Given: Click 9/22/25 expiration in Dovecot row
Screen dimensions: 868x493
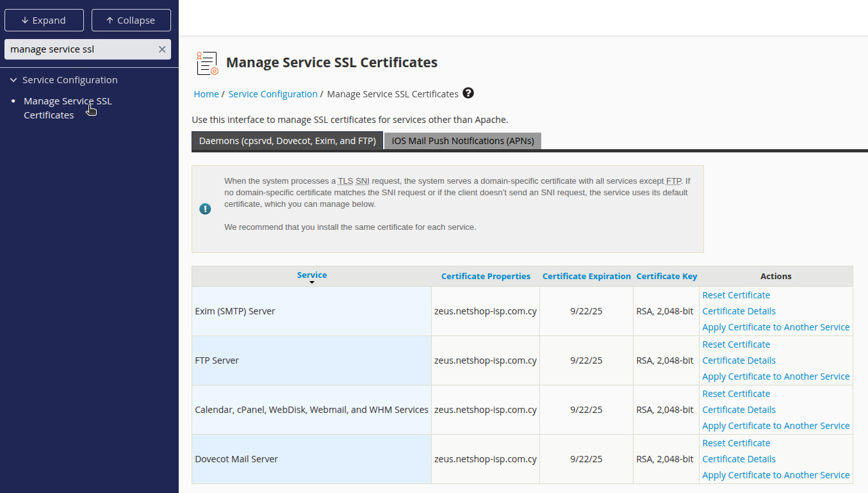Looking at the screenshot, I should coord(586,459).
